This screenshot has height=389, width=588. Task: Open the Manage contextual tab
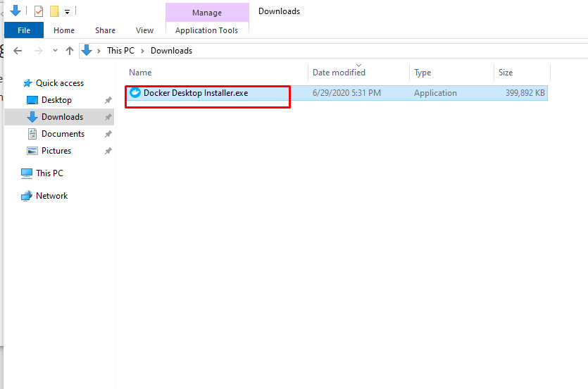click(207, 13)
